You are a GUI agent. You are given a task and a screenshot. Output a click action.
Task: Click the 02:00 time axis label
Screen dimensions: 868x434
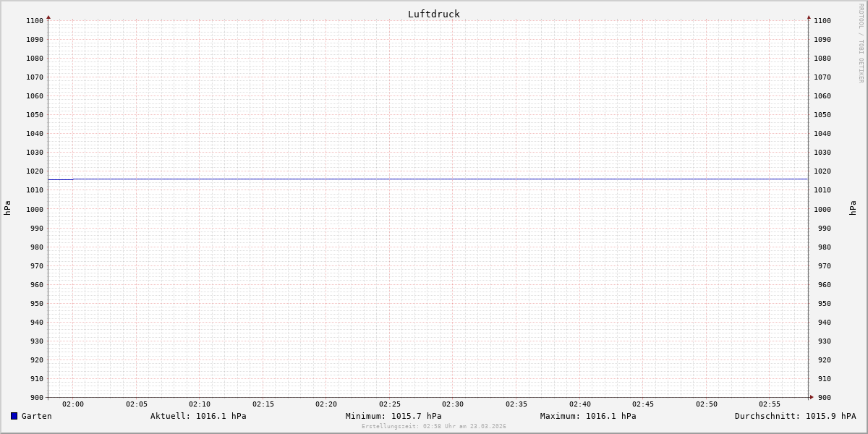(73, 404)
